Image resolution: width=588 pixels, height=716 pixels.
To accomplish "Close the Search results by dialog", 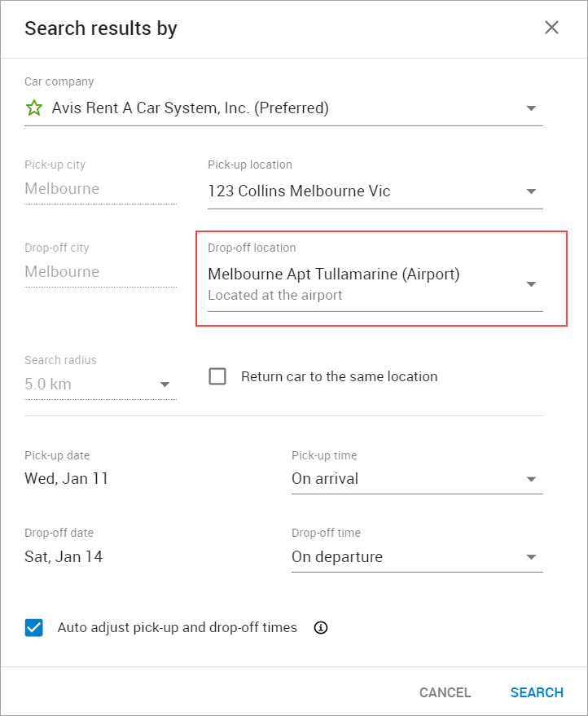I will coord(551,28).
